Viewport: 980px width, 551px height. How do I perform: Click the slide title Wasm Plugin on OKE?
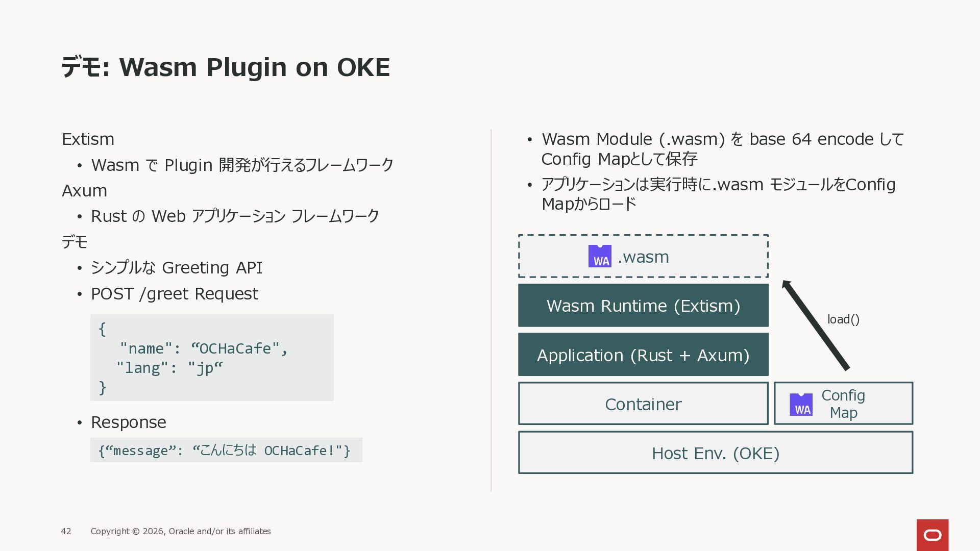point(226,67)
